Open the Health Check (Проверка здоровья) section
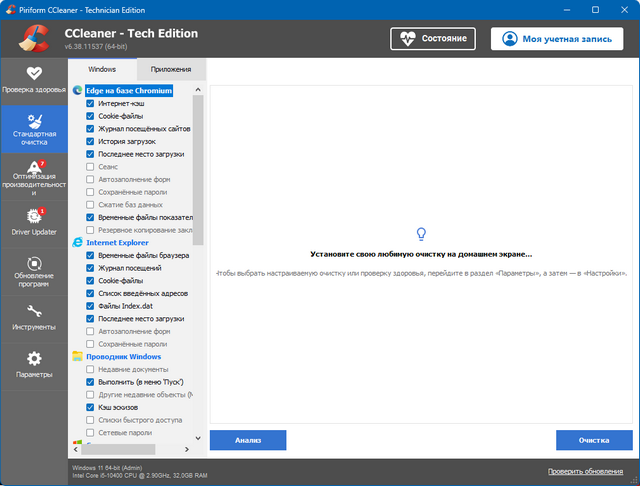The image size is (640, 486). [x=34, y=80]
